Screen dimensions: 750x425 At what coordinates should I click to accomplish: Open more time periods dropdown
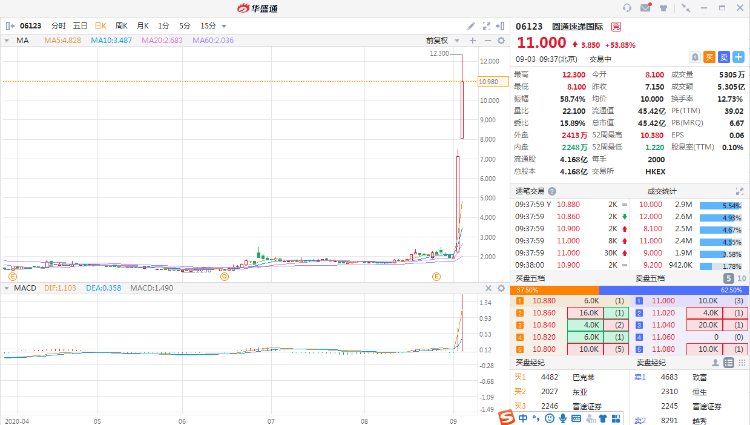click(x=224, y=26)
